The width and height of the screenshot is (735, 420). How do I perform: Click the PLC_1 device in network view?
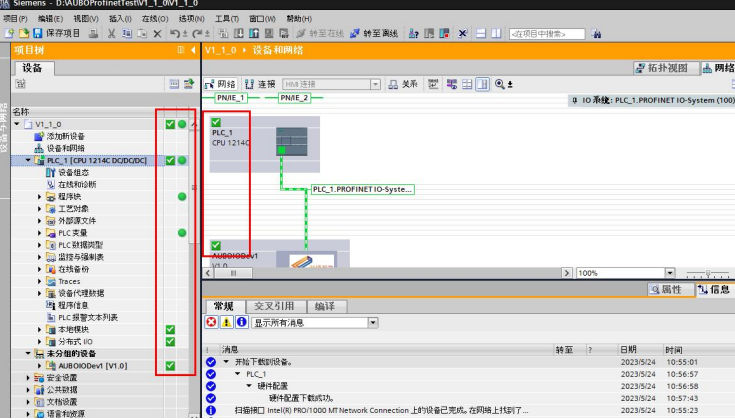coord(265,144)
